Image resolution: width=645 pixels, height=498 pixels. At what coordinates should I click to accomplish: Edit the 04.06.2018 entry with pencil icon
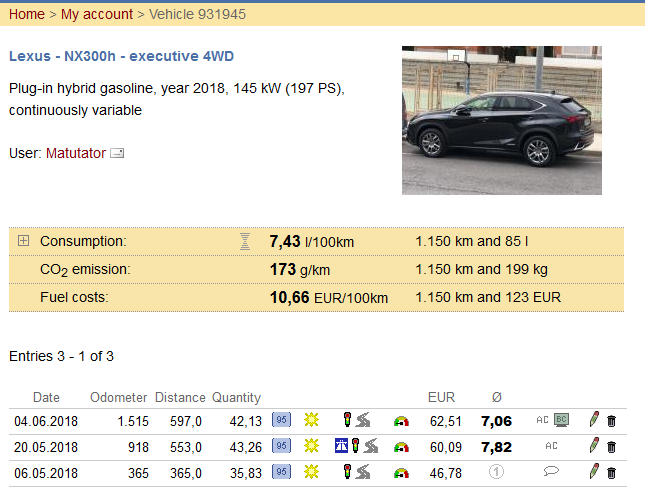point(594,419)
